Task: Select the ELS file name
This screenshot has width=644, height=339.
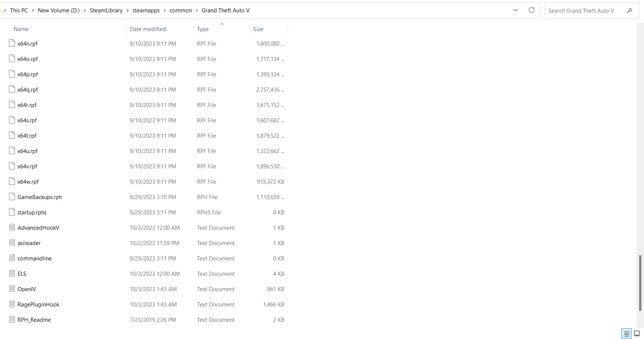Action: point(22,274)
